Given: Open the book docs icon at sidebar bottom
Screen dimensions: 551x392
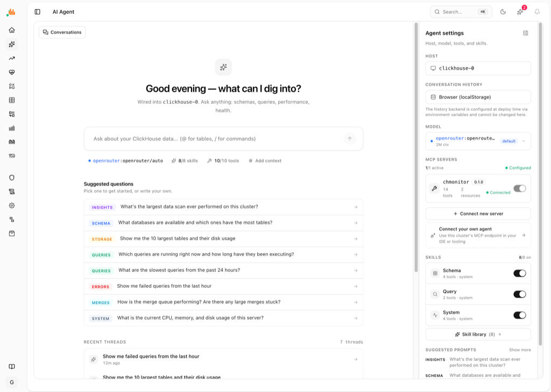Looking at the screenshot, I should click(12, 367).
